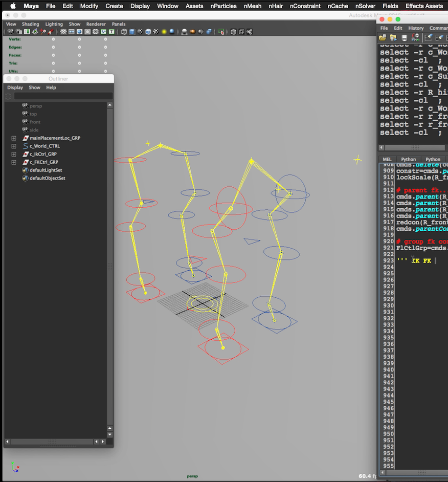Expand c_IkCtrl_GRP node in Outliner
The width and height of the screenshot is (448, 482).
click(x=14, y=154)
